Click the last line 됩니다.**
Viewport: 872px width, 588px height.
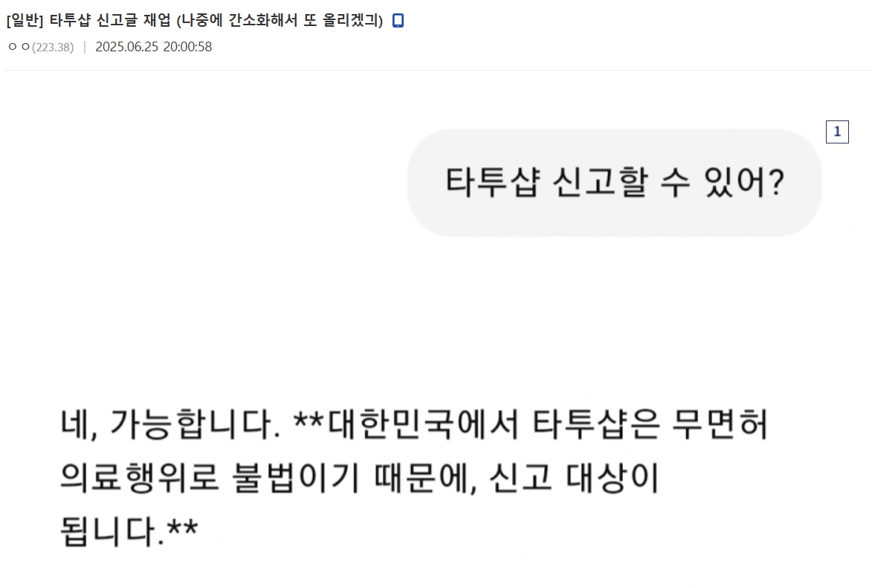(x=129, y=531)
